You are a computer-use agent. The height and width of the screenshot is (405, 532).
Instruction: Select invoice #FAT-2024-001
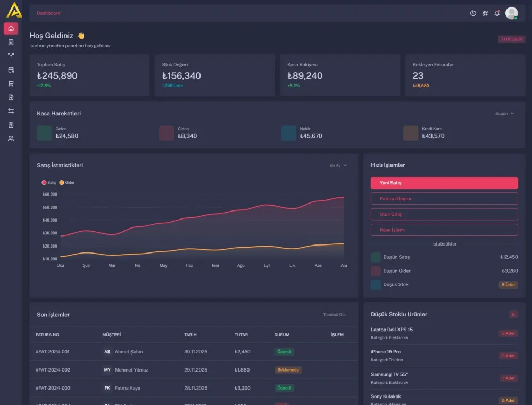[x=53, y=352]
